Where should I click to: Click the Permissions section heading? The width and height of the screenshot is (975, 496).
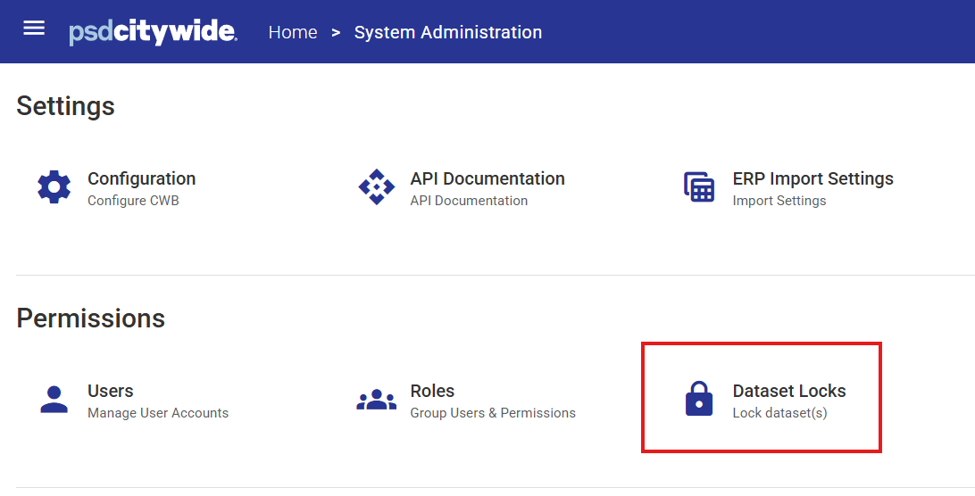[x=91, y=318]
